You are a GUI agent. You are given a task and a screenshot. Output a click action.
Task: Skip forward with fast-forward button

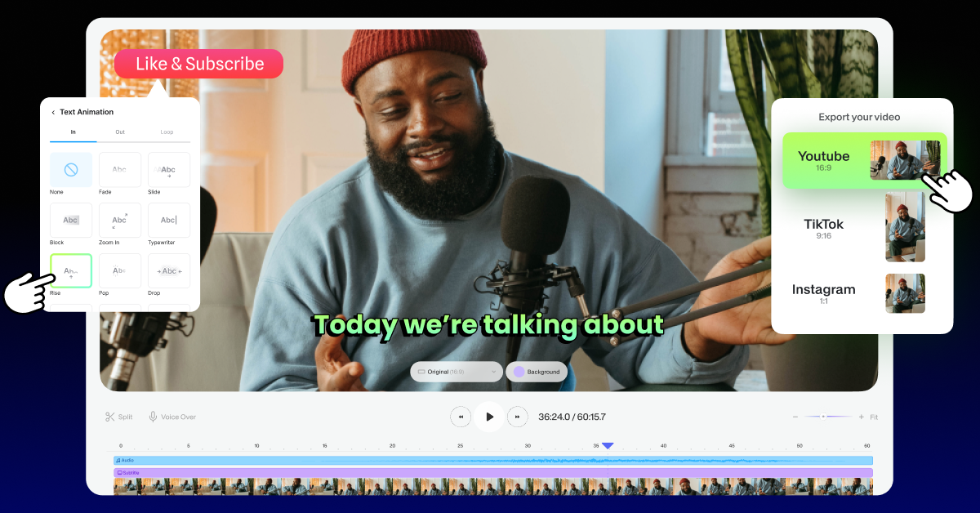click(518, 417)
